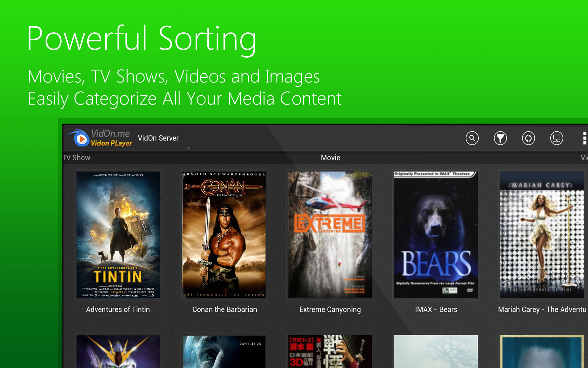Open the Adventures of Tintin poster
Image resolution: width=588 pixels, height=368 pixels.
click(118, 235)
